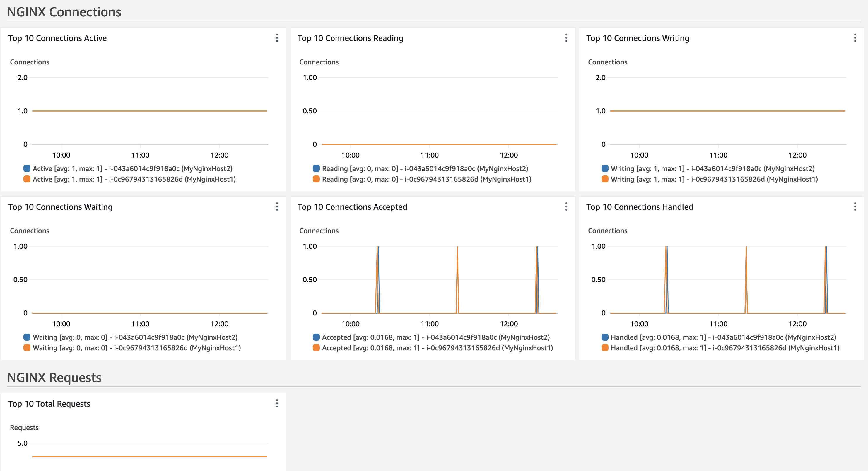Click the Top 10 Connections Handled title

[x=640, y=207]
